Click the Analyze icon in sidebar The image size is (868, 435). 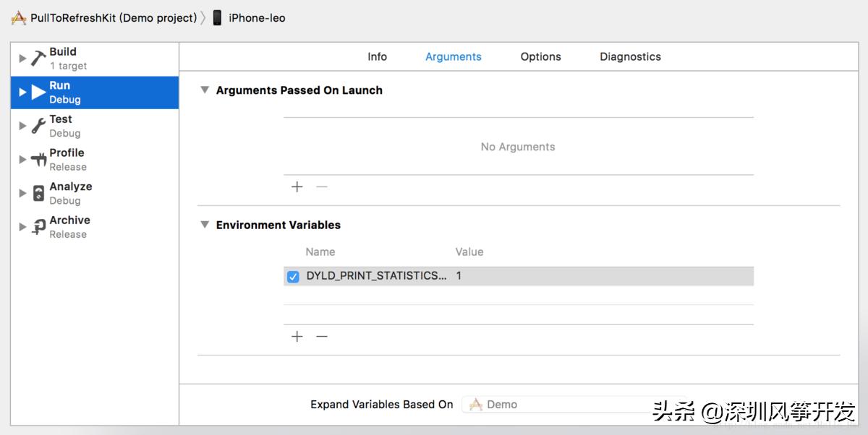point(38,194)
